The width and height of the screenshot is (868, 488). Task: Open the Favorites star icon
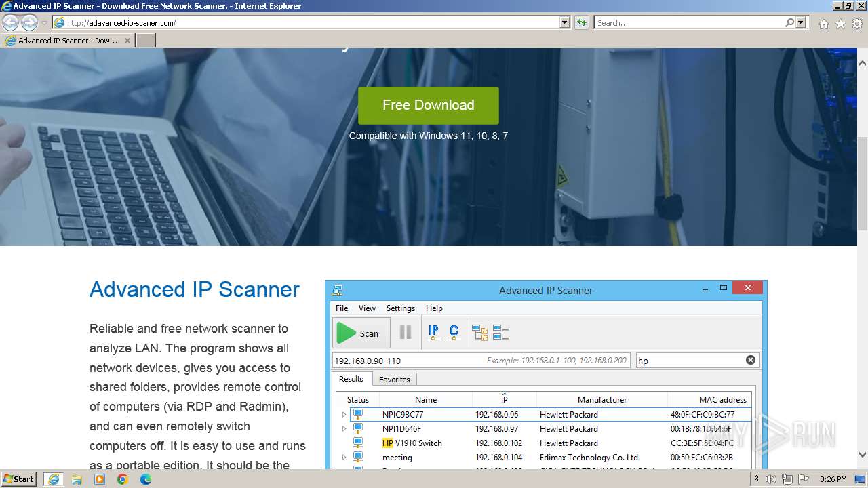pyautogui.click(x=840, y=24)
